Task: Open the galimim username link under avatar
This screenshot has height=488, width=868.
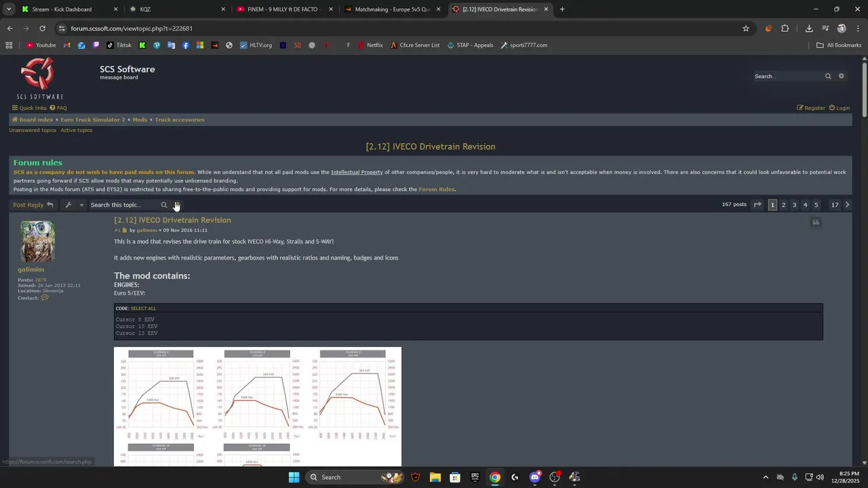Action: click(31, 270)
